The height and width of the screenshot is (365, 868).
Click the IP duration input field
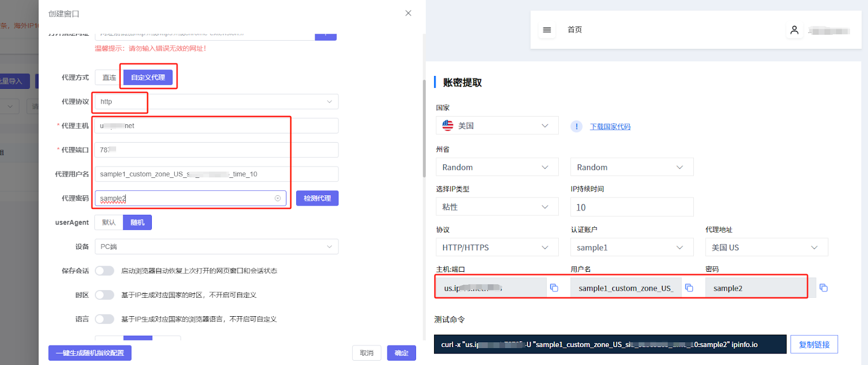pyautogui.click(x=631, y=207)
